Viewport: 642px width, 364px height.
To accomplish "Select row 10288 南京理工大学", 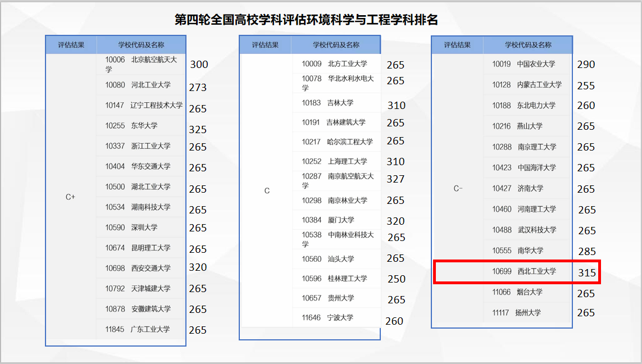I will click(527, 147).
